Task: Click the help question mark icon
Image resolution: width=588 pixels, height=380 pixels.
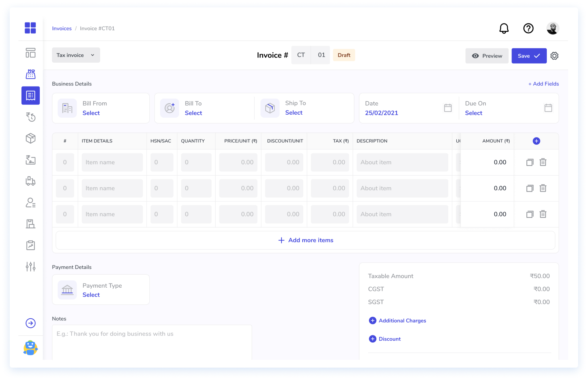Action: pos(528,28)
